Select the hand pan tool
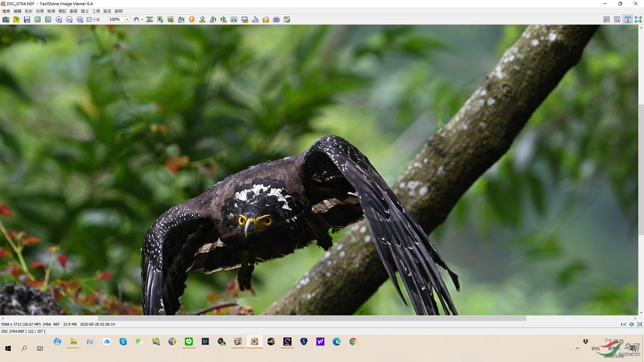This screenshot has width=644, height=362. pyautogui.click(x=136, y=19)
